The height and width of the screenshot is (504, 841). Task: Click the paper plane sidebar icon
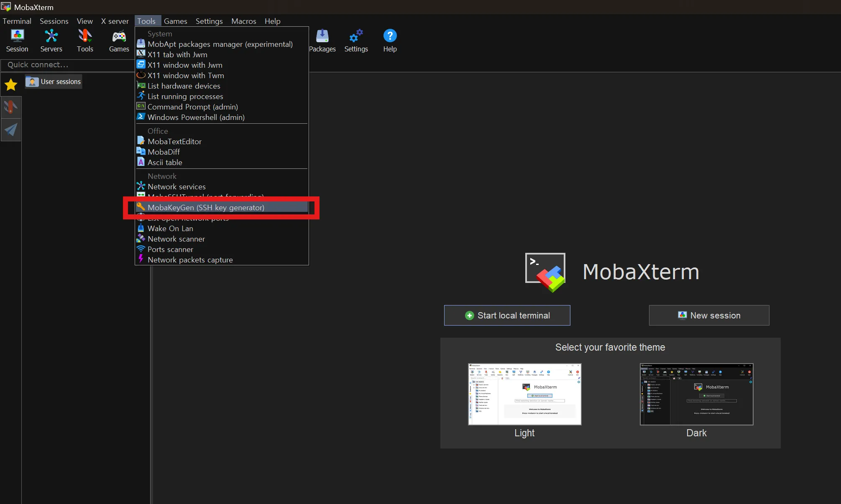pyautogui.click(x=11, y=130)
